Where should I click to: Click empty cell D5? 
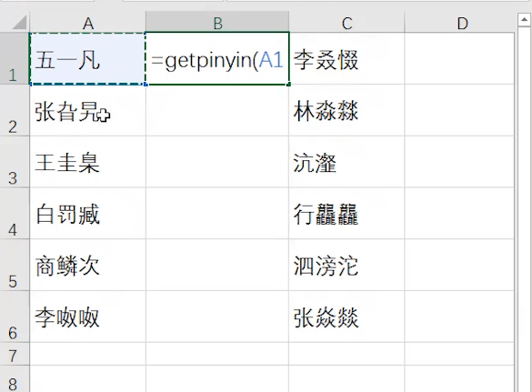tap(459, 265)
